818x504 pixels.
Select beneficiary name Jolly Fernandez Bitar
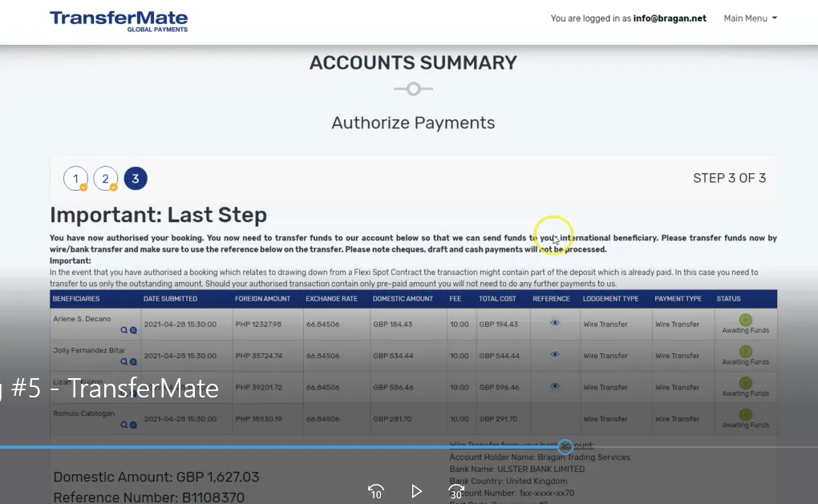[89, 350]
